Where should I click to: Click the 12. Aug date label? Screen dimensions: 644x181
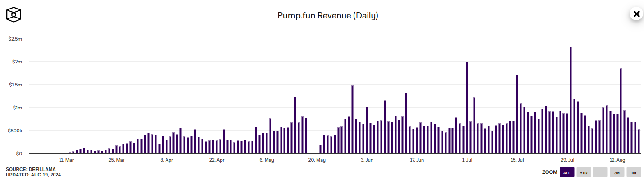coord(617,160)
